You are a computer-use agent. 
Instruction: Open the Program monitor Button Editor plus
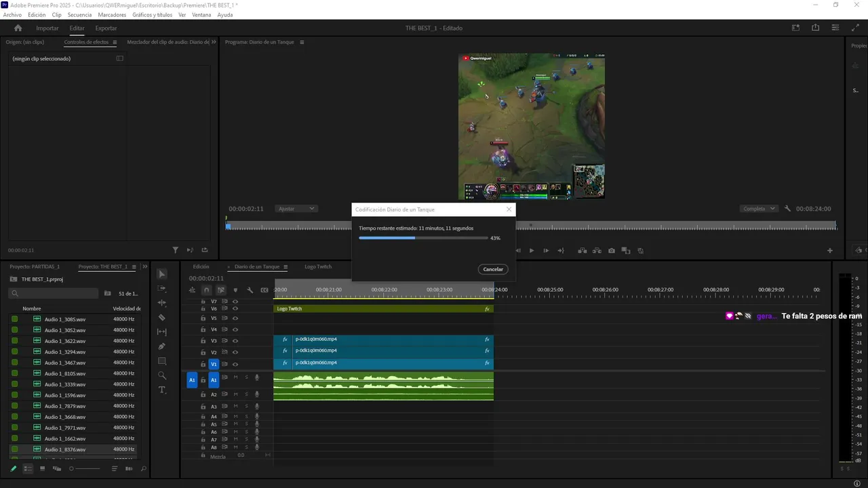[829, 251]
